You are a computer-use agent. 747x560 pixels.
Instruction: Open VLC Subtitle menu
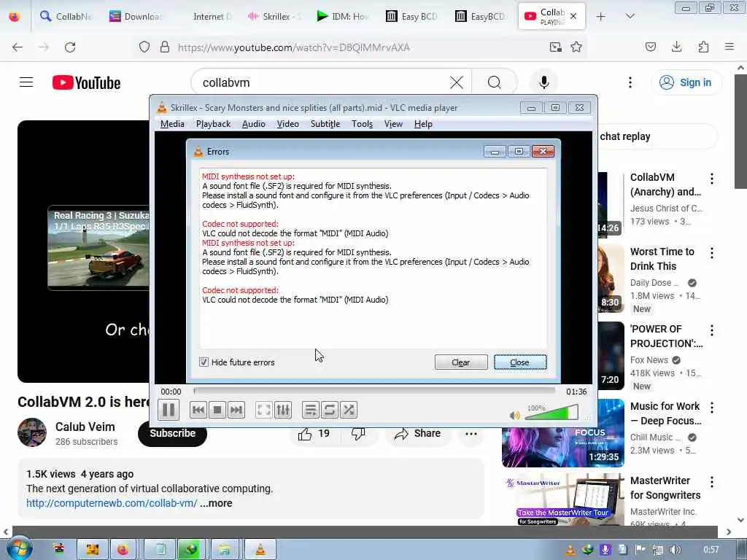[x=325, y=124]
